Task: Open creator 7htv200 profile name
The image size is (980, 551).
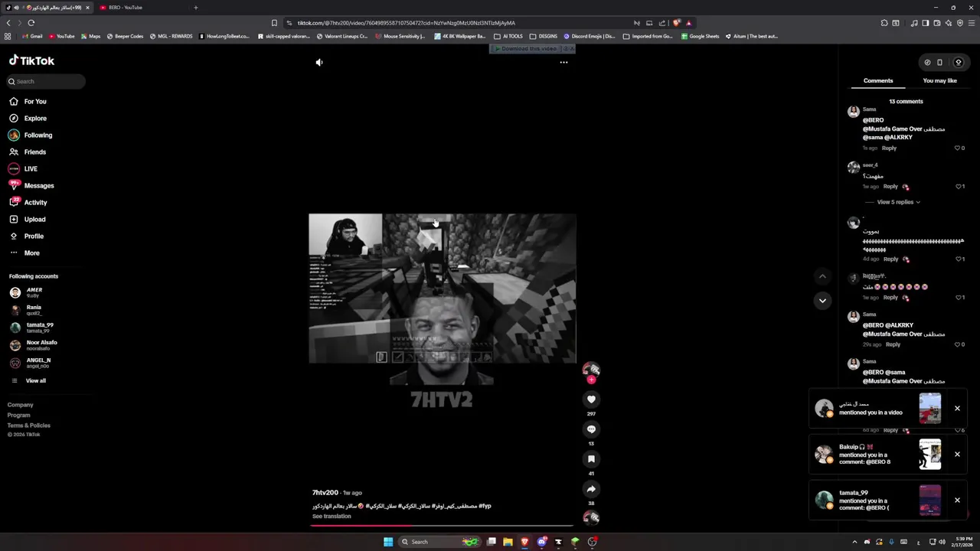Action: point(325,492)
